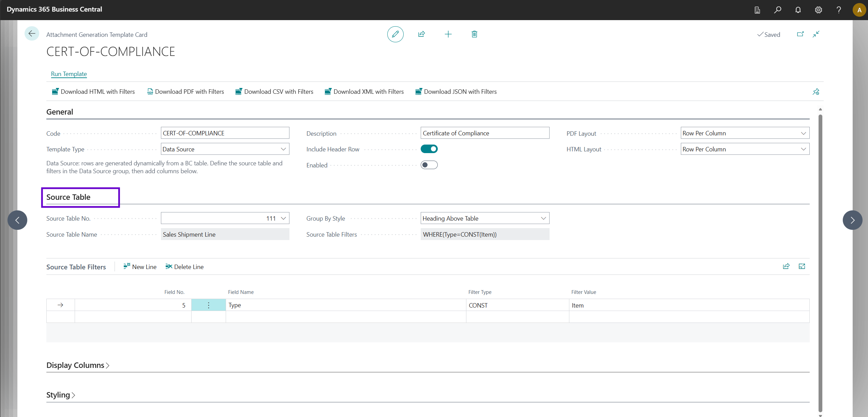Click the Field No. column header
868x417 pixels.
[x=174, y=292]
